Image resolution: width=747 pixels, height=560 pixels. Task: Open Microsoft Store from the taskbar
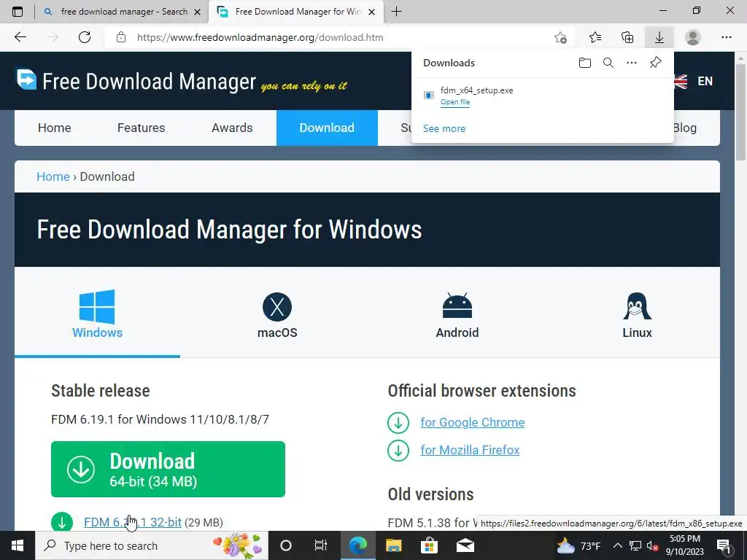[429, 545]
